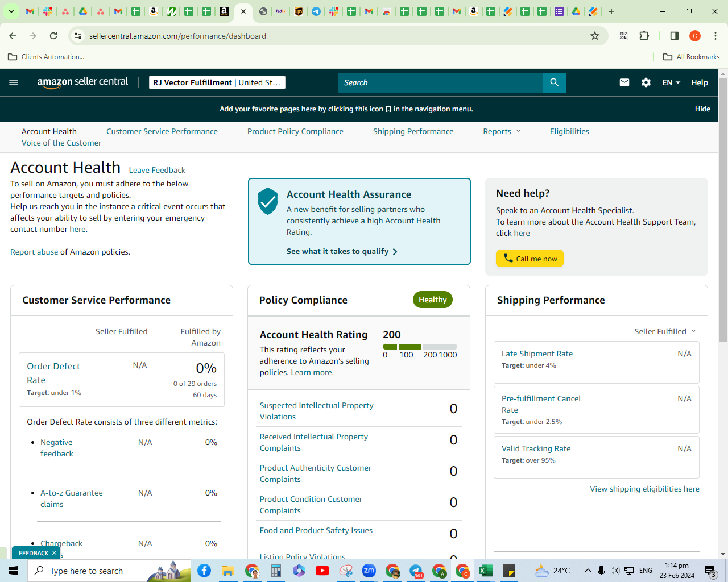The image size is (728, 582).
Task: Click the Call me now button
Action: pyautogui.click(x=530, y=259)
